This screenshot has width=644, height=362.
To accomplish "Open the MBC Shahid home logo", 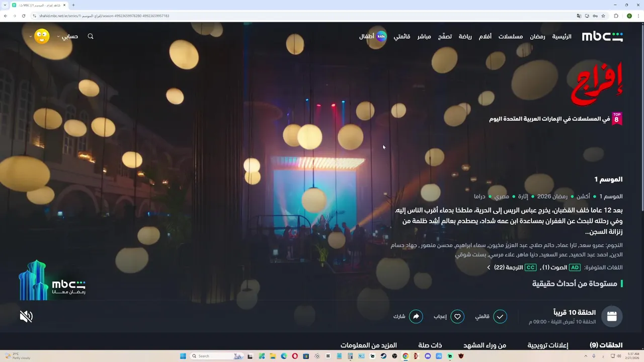I will (602, 36).
